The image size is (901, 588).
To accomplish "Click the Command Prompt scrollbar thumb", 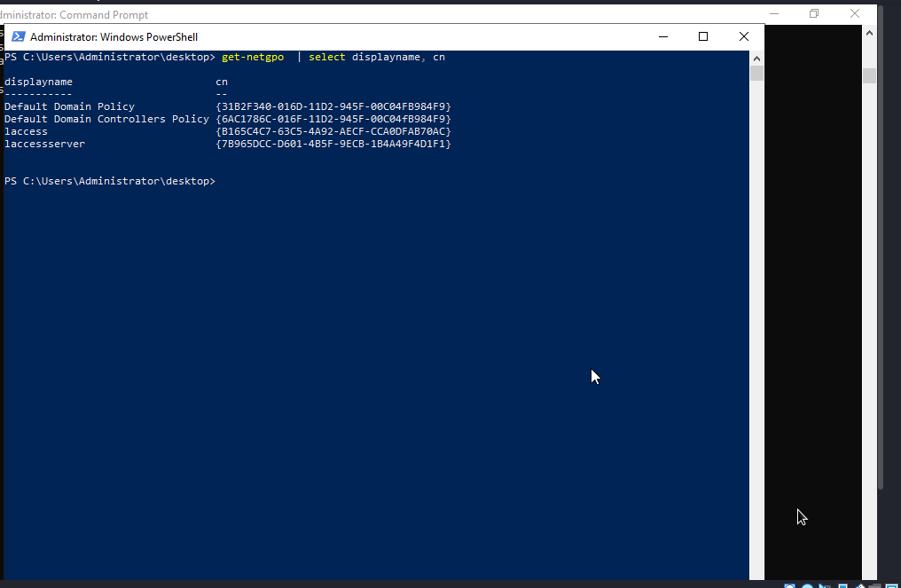I will 869,76.
